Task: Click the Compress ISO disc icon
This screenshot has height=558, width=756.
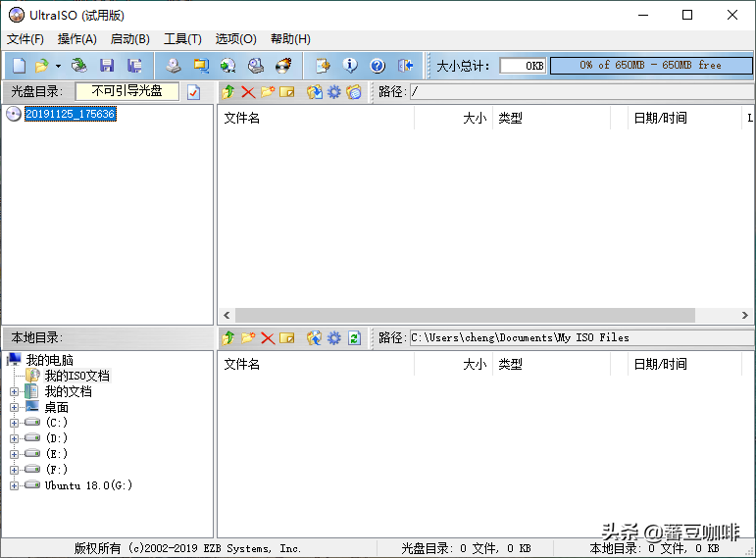Action: 228,66
